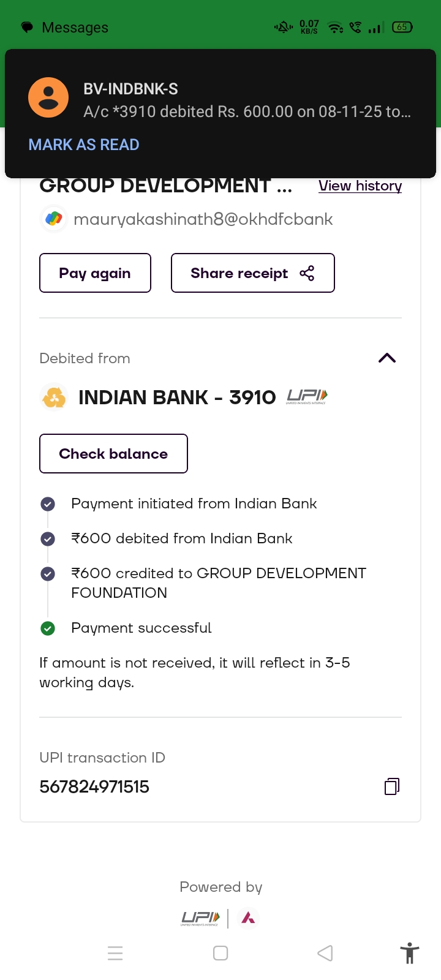The width and height of the screenshot is (441, 980).
Task: Tap the BV-INDBNK-S sender avatar icon
Action: point(48,97)
